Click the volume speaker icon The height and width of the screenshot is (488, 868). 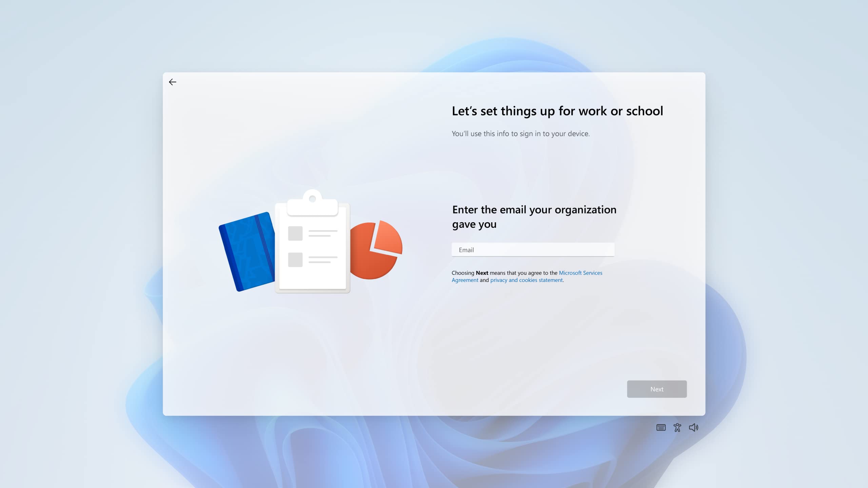pos(693,428)
